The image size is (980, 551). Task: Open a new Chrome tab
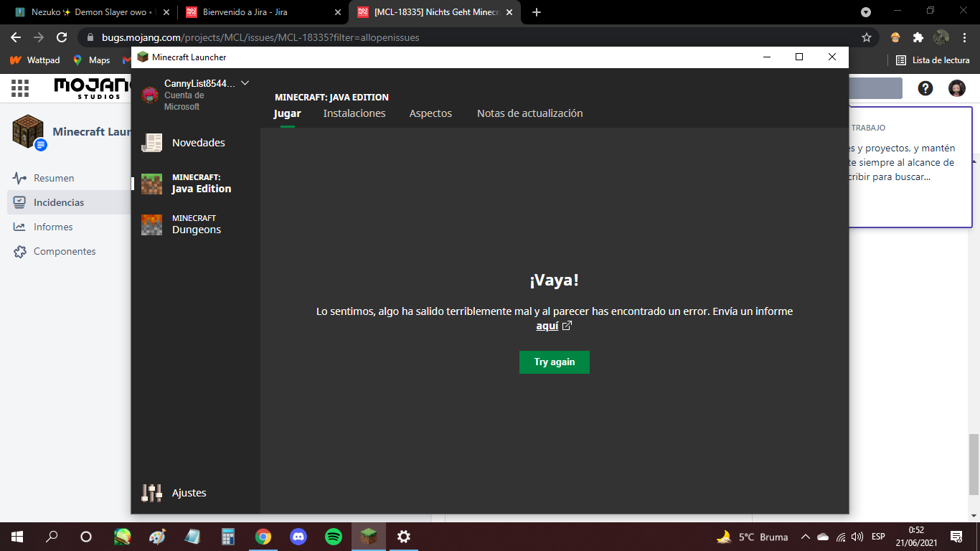click(537, 12)
